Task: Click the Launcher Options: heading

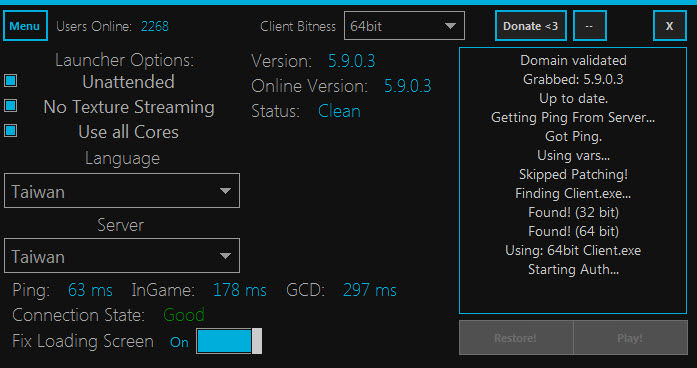Action: [x=124, y=60]
